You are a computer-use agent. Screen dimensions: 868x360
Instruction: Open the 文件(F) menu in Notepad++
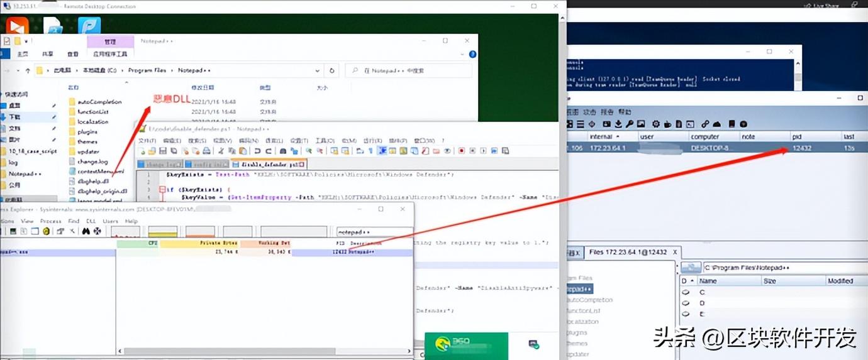pyautogui.click(x=147, y=141)
